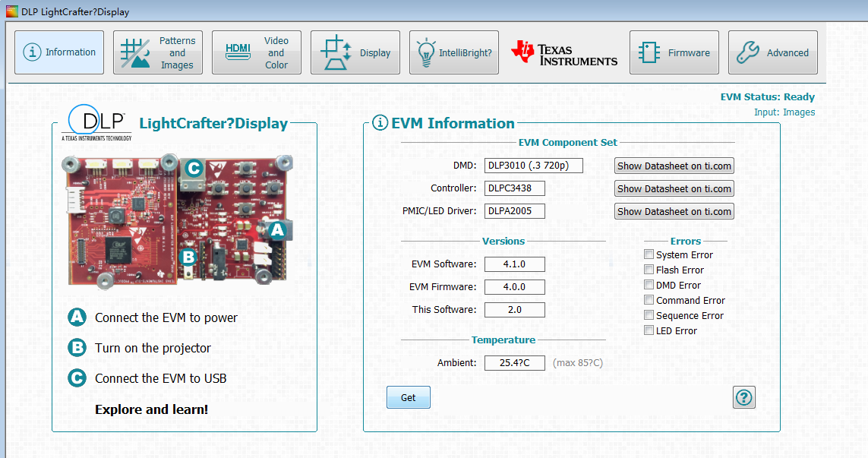The width and height of the screenshot is (868, 458).
Task: Click the 'EVM Component Set' heading
Action: tap(568, 142)
